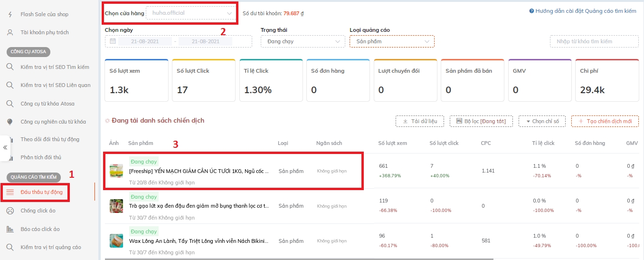Expand the Trạng thái status dropdown
This screenshot has height=260, width=644.
click(303, 41)
